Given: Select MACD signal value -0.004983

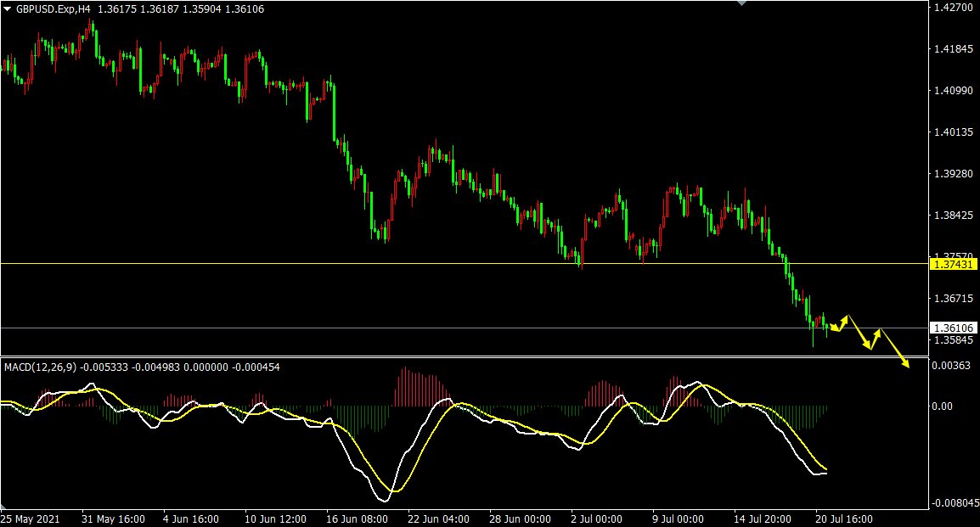Looking at the screenshot, I should click(157, 367).
